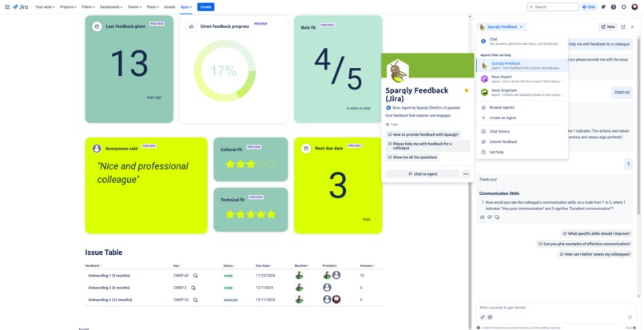
Task: Click the blue Create button
Action: point(205,7)
